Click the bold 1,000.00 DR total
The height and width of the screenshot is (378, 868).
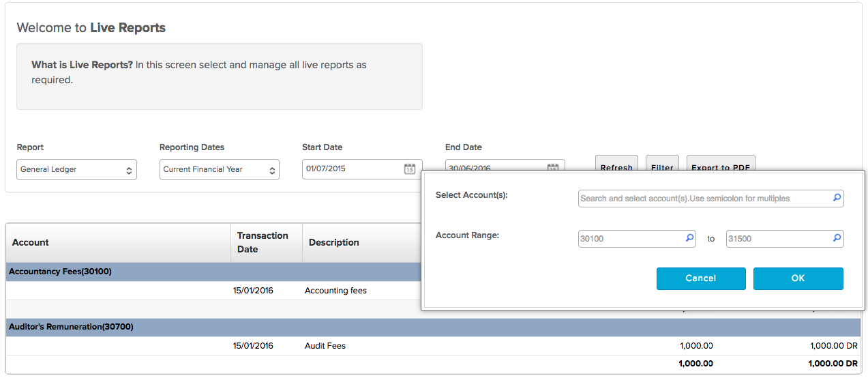[x=833, y=364]
